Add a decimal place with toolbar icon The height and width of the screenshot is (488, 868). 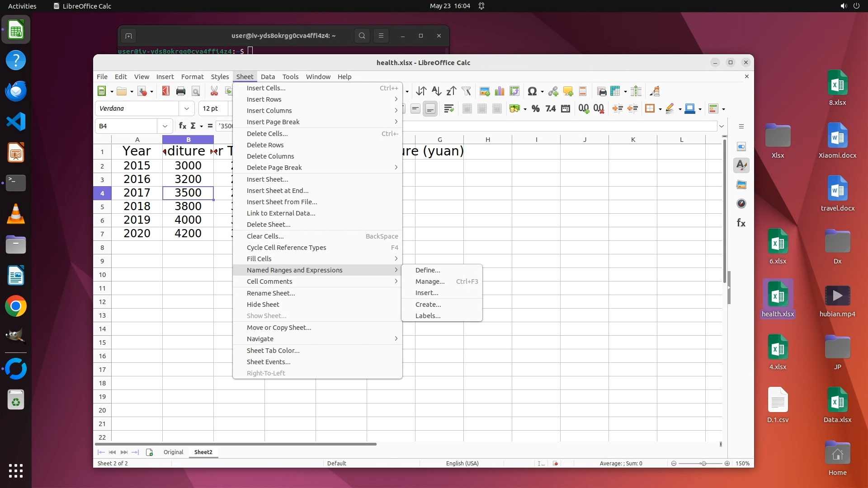584,108
